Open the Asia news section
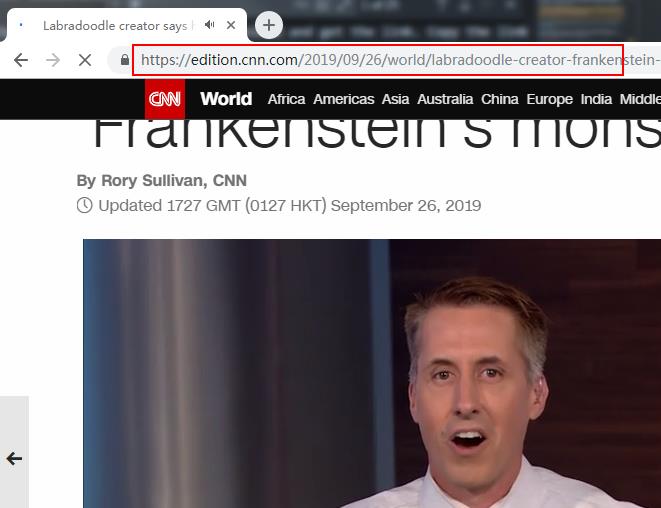The image size is (661, 508). pyautogui.click(x=395, y=99)
